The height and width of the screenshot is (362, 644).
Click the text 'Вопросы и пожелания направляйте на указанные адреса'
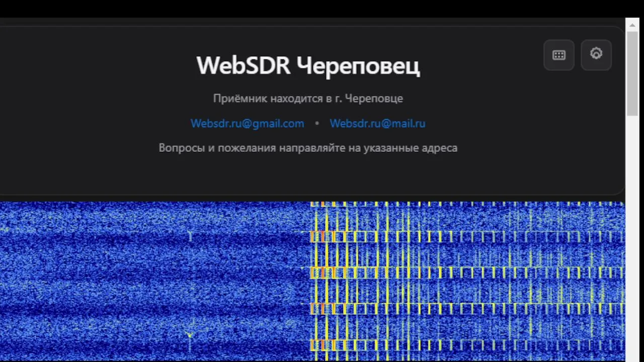[x=308, y=148]
